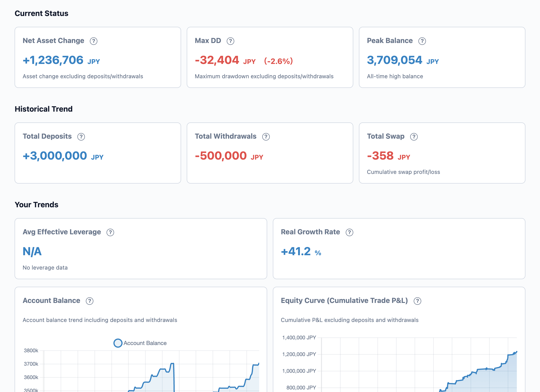Click the Peak Balance question mark icon
Screen dimensions: 540x392
click(x=422, y=41)
